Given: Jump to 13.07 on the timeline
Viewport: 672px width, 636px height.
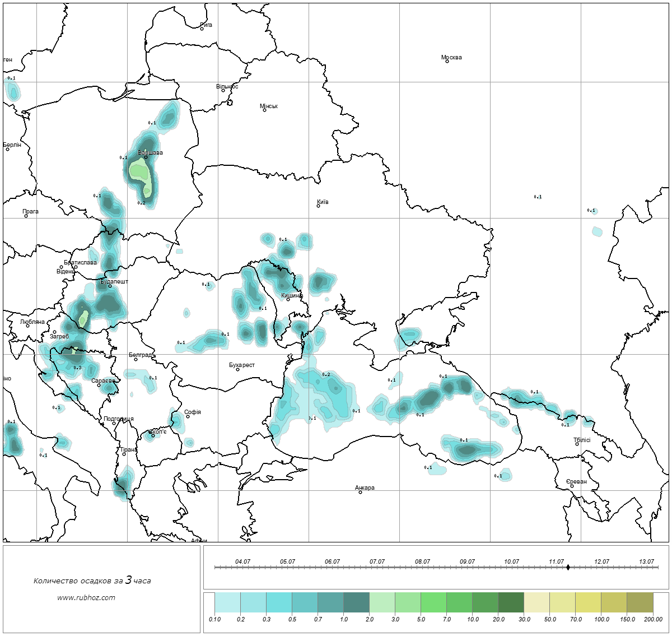Looking at the screenshot, I should (x=646, y=561).
